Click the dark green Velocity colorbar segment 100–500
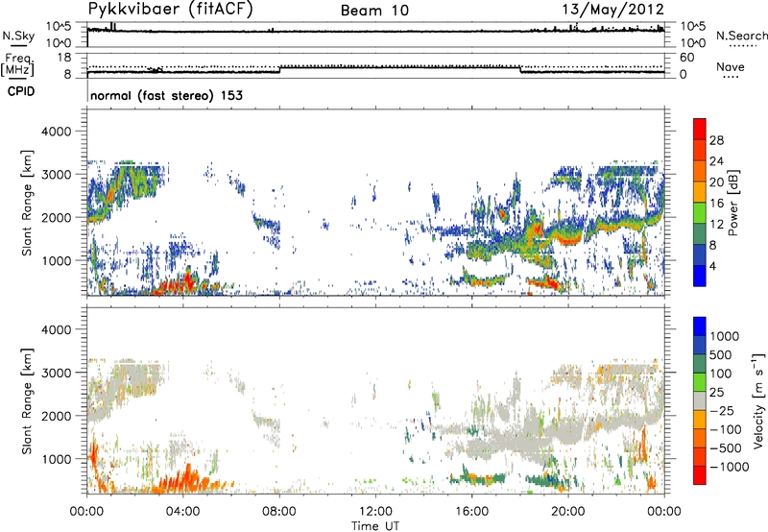 [700, 364]
